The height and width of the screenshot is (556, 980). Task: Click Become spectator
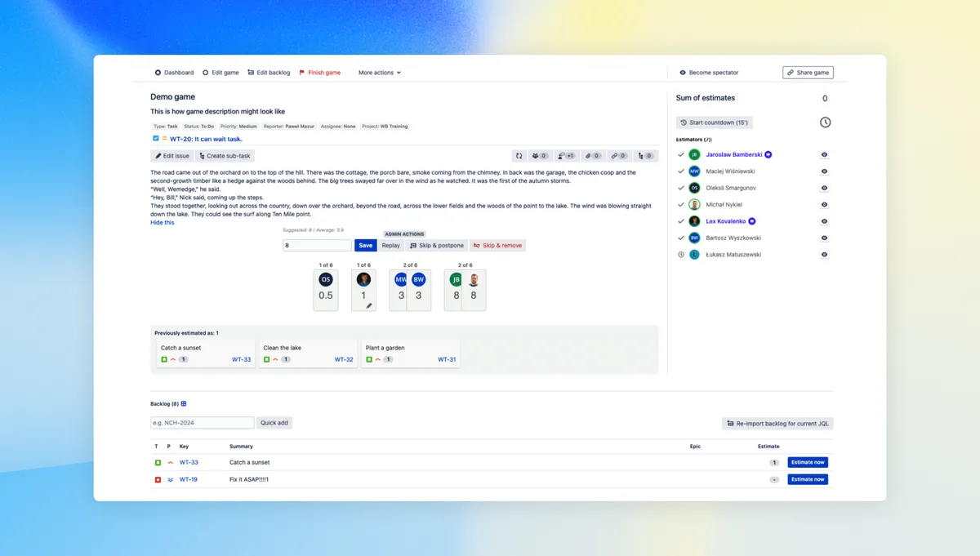pos(709,73)
